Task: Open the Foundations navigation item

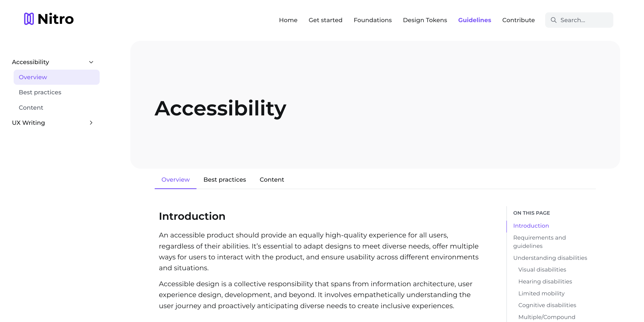Action: click(x=372, y=20)
